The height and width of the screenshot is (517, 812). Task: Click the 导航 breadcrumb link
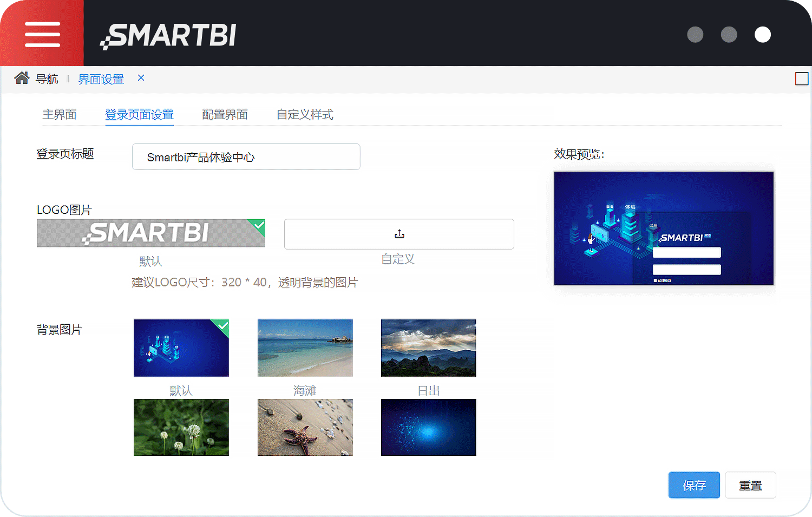(47, 79)
